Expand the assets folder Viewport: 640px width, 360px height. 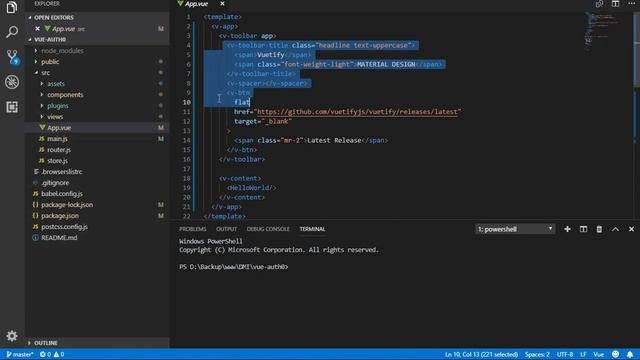tap(56, 84)
